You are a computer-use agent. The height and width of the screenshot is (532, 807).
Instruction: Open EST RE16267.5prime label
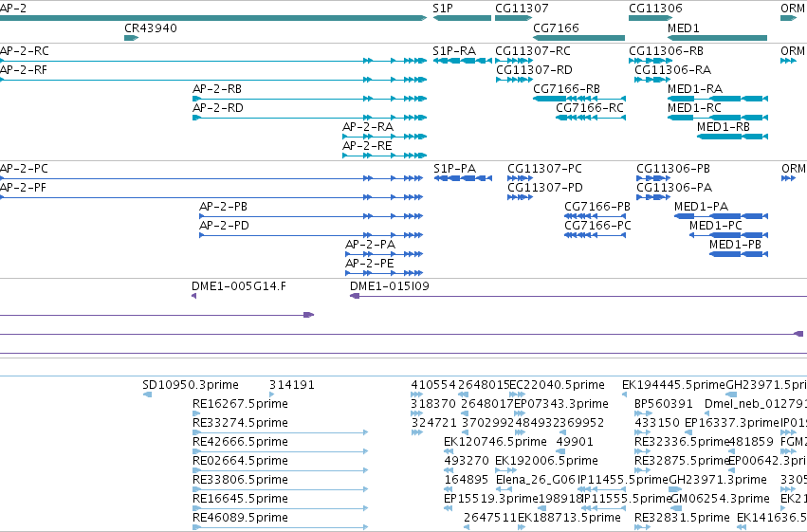240,404
